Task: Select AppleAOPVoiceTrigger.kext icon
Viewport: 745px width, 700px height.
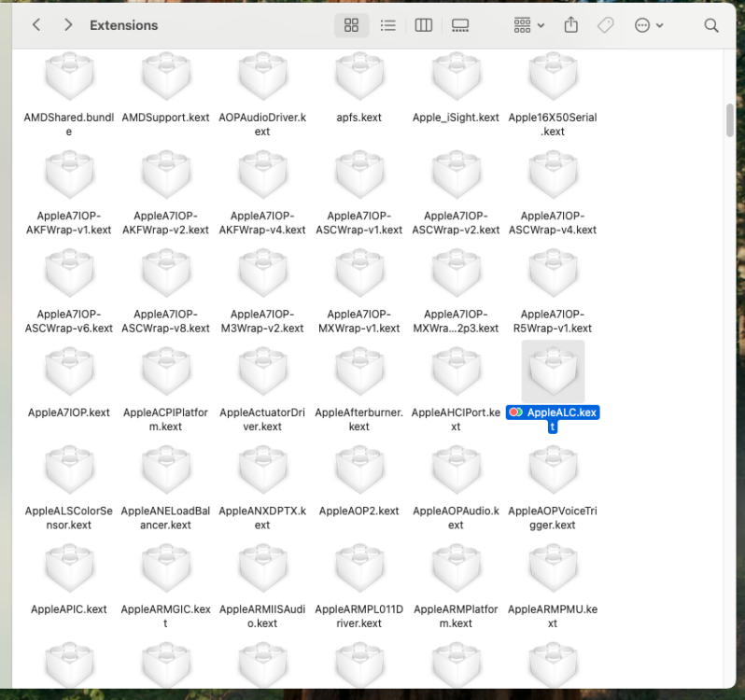Action: (x=553, y=469)
